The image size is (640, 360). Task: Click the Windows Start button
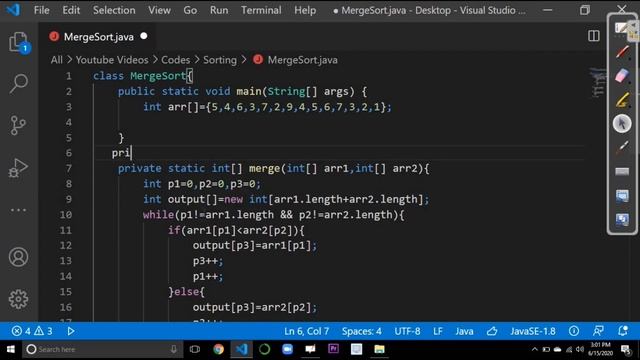tap(11, 349)
